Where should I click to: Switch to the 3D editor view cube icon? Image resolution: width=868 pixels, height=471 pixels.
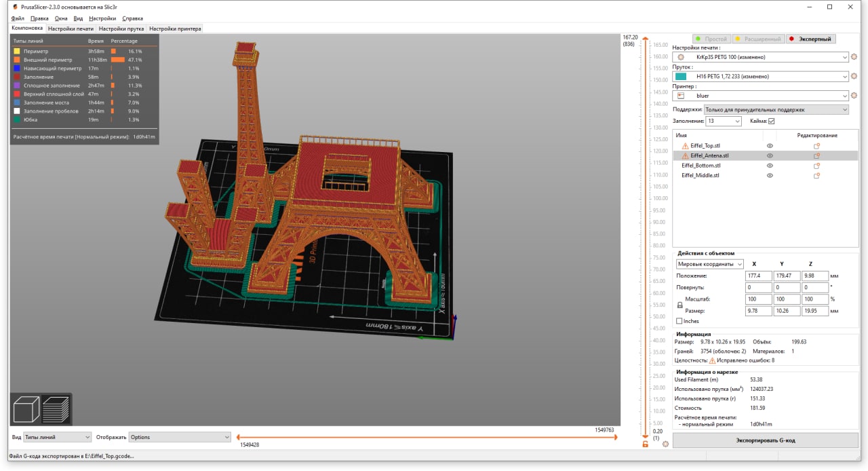pyautogui.click(x=26, y=410)
